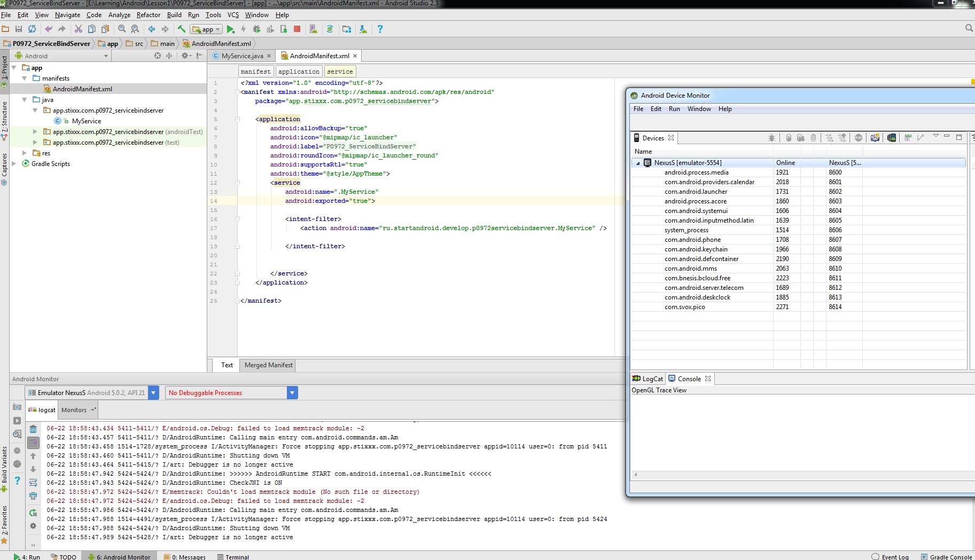Click the Make Project hammer icon

[x=182, y=29]
